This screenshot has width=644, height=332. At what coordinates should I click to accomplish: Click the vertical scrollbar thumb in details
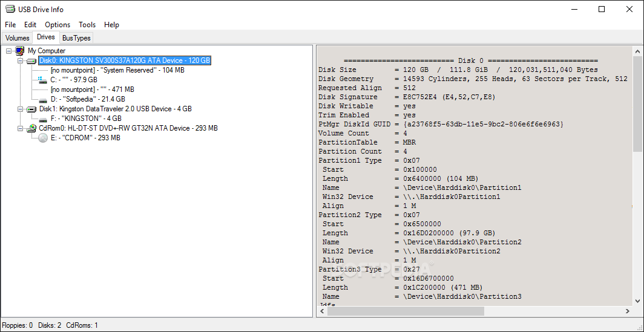637,104
